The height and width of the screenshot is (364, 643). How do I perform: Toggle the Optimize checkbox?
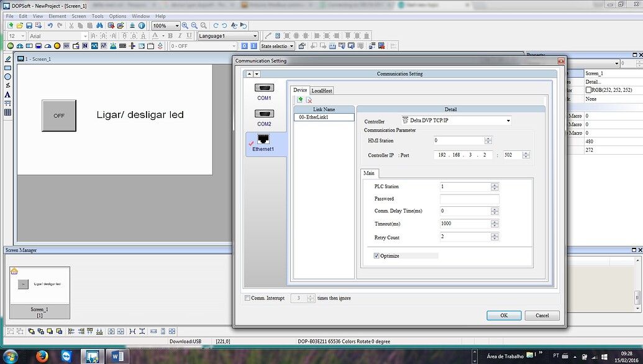click(376, 255)
